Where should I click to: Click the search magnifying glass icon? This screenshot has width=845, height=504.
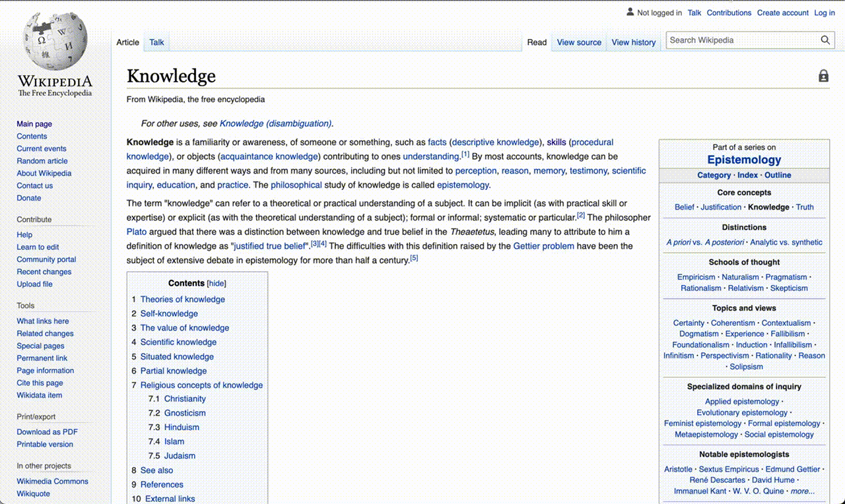825,40
